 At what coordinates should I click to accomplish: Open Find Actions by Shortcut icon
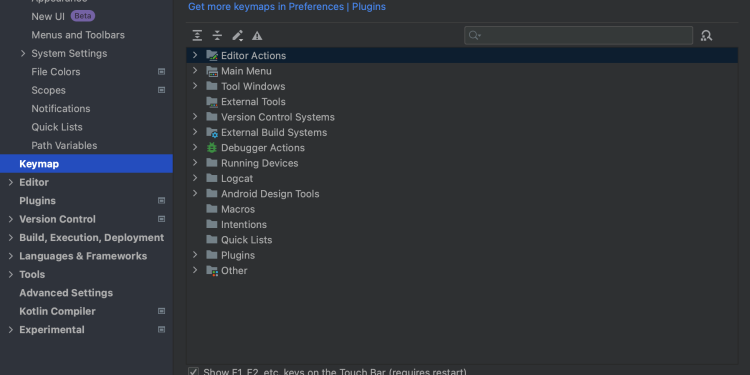tap(706, 35)
